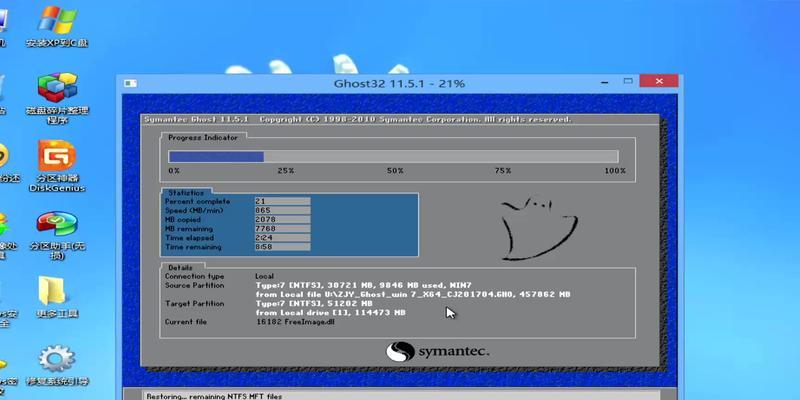Click the Ghost32 window system menu icon
This screenshot has width=800, height=400.
(x=130, y=83)
